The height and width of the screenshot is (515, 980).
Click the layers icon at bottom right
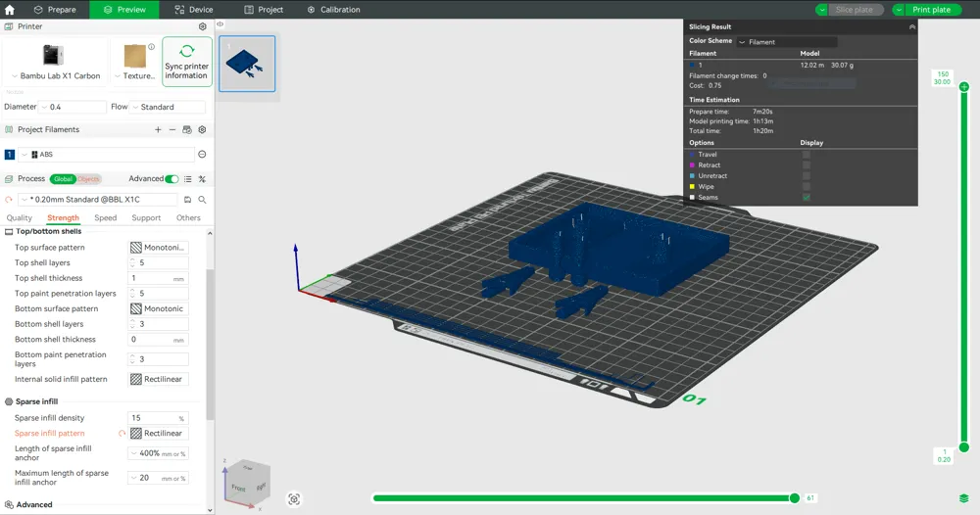(x=963, y=498)
